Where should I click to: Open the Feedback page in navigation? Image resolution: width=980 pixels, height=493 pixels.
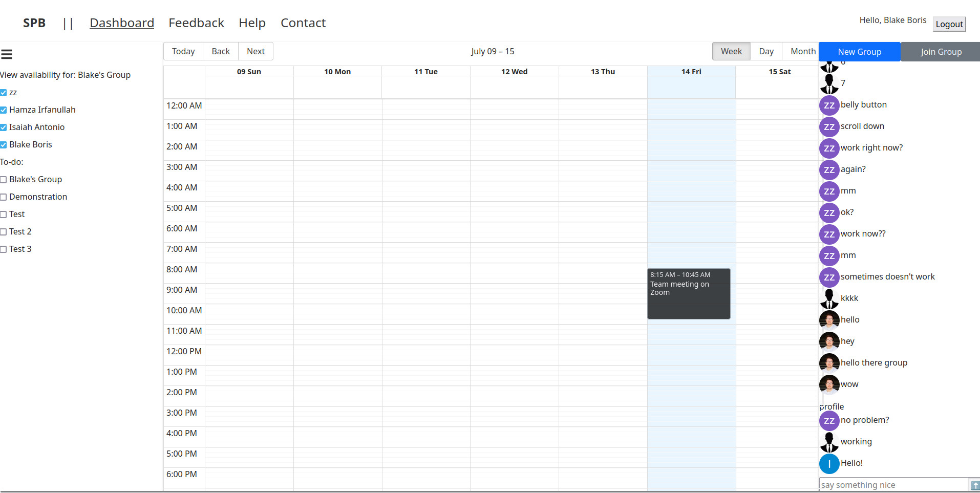pos(196,23)
